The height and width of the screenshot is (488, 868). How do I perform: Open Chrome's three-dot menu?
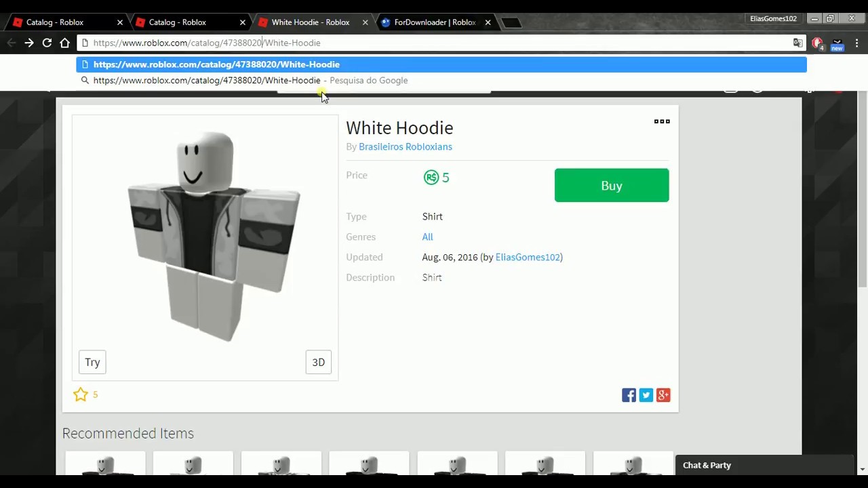(x=857, y=43)
